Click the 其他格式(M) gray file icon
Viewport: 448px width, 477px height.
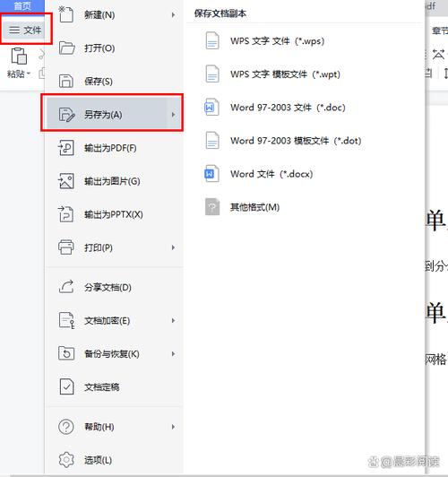(x=212, y=206)
